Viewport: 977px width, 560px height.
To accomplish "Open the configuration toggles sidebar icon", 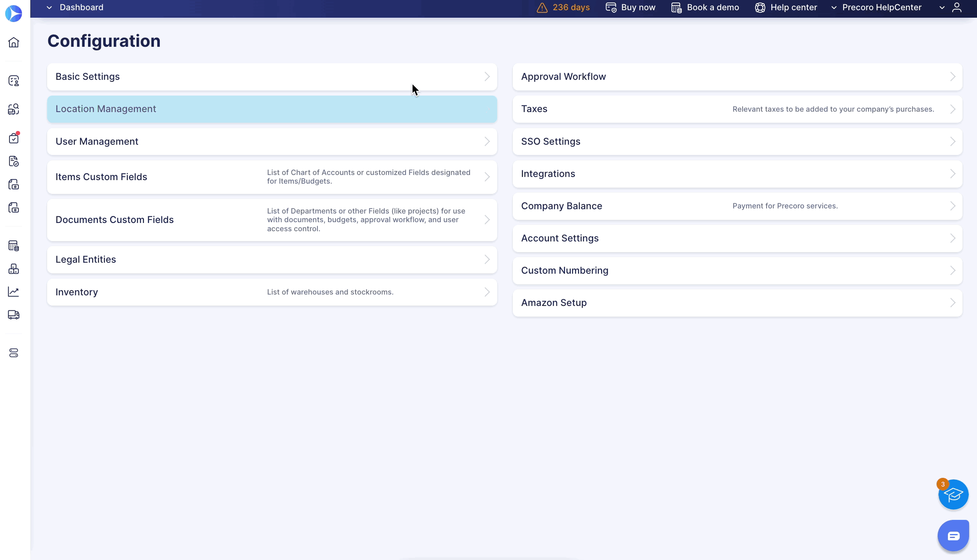I will (14, 353).
